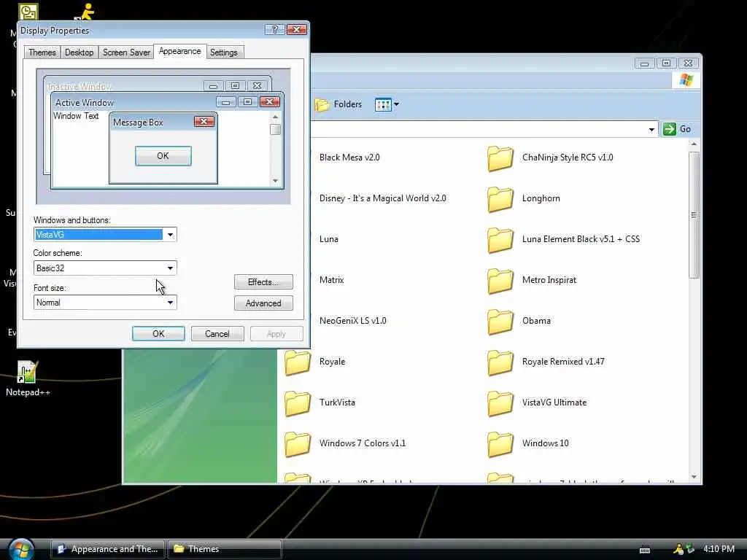Open the Views dropdown in Explorer toolbar
747x560 pixels.
pyautogui.click(x=387, y=104)
